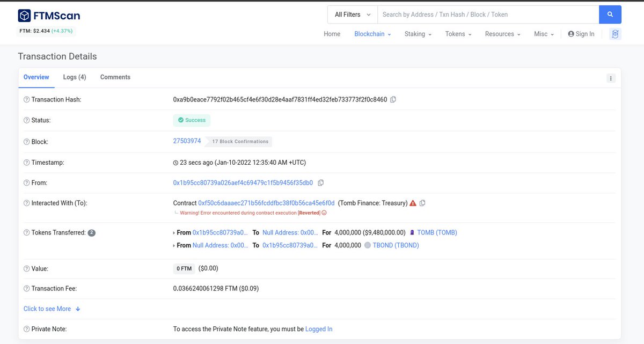This screenshot has width=644, height=344.
Task: Open the three-dot menu on the Overview card
Action: pos(611,78)
